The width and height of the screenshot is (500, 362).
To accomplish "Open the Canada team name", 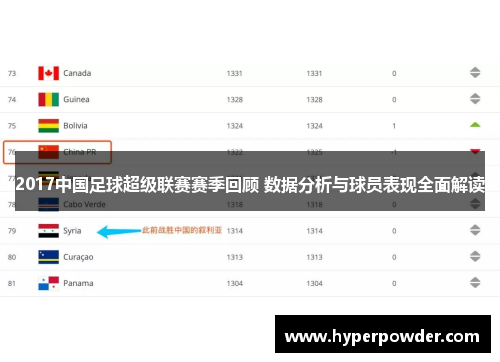I will (x=77, y=73).
